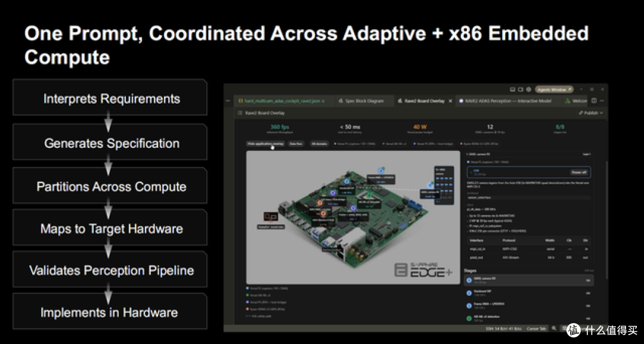644x344 pixels.
Task: Select blue marker above Hardened ISP label
Action: click(346, 181)
